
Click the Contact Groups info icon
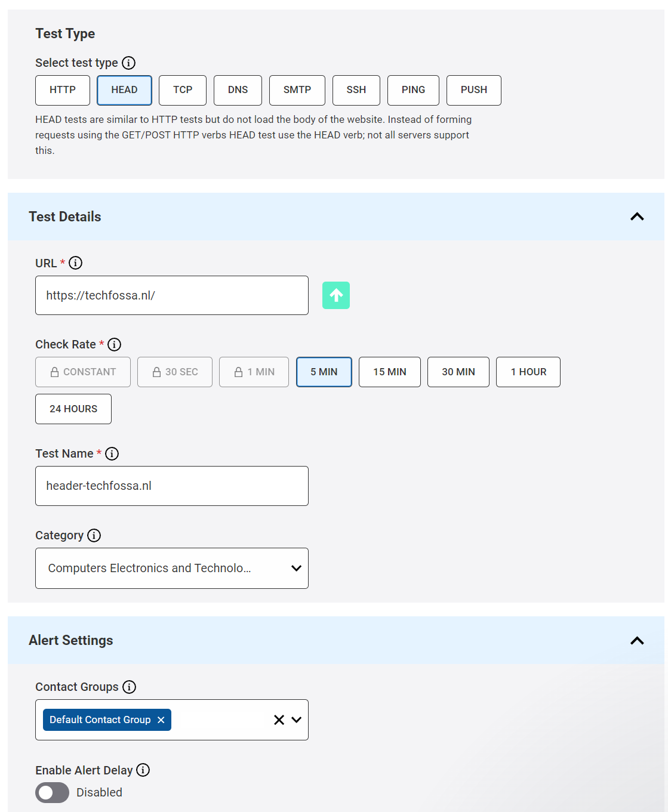click(x=129, y=687)
